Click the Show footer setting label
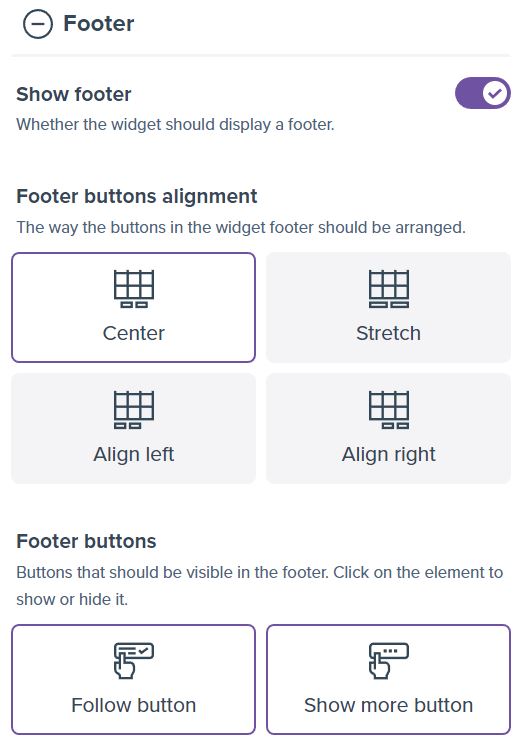The width and height of the screenshot is (526, 746). (74, 94)
